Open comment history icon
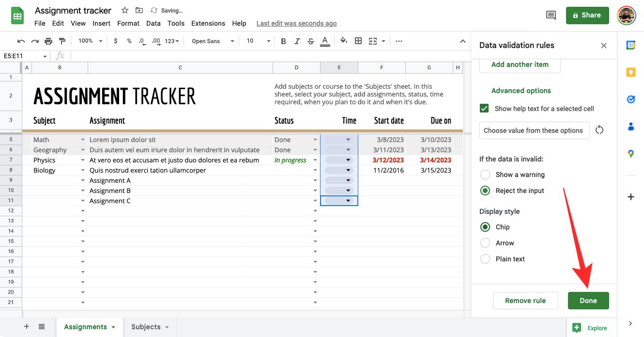 (551, 16)
